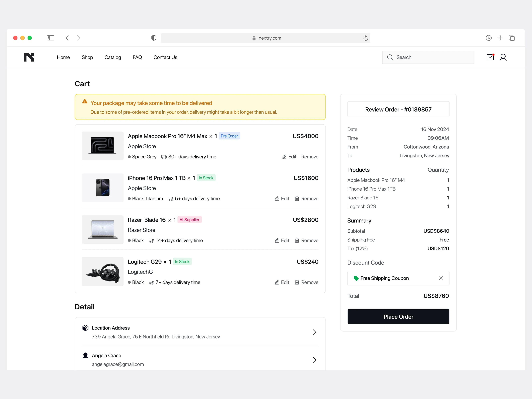
Task: Toggle the browser sidebar icon
Action: (50, 38)
